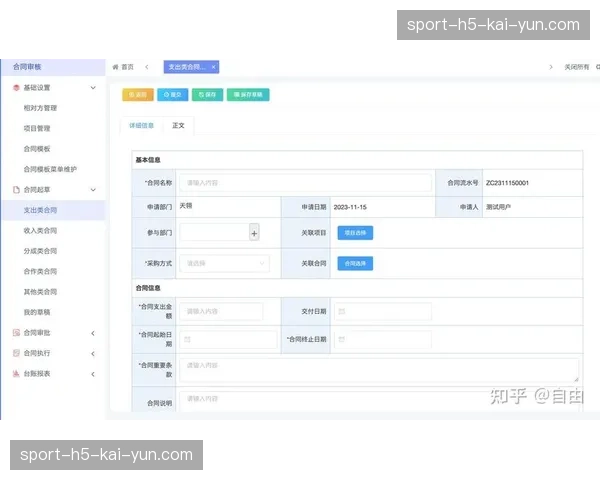This screenshot has height=480, width=600.
Task: Expand the 合同执行 menu chevron
Action: coord(93,353)
